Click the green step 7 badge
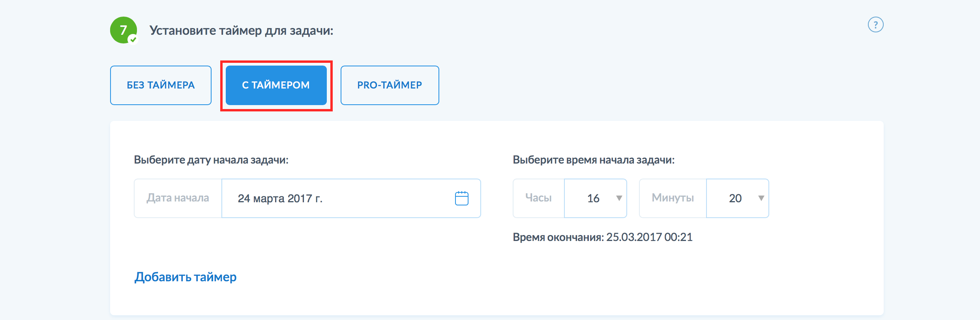Image resolution: width=980 pixels, height=320 pixels. pos(124,30)
